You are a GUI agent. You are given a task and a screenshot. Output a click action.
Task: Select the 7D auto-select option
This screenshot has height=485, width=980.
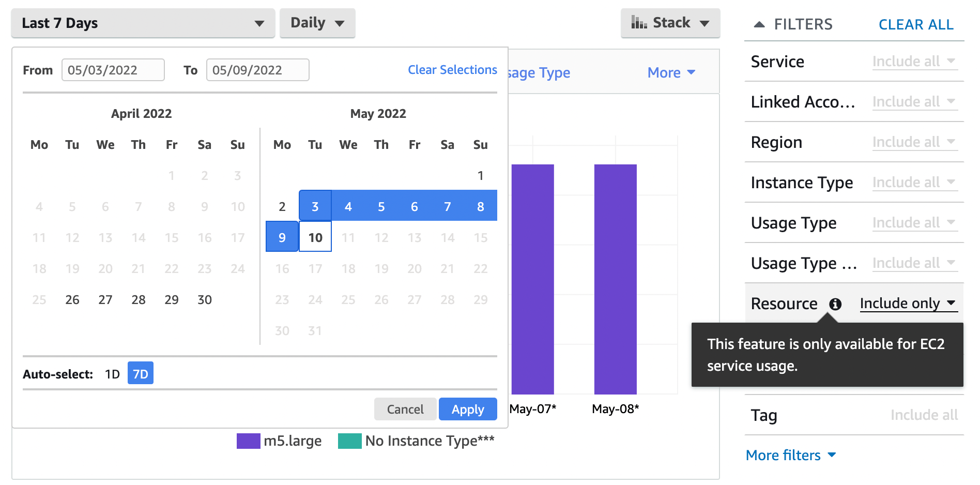coord(140,373)
